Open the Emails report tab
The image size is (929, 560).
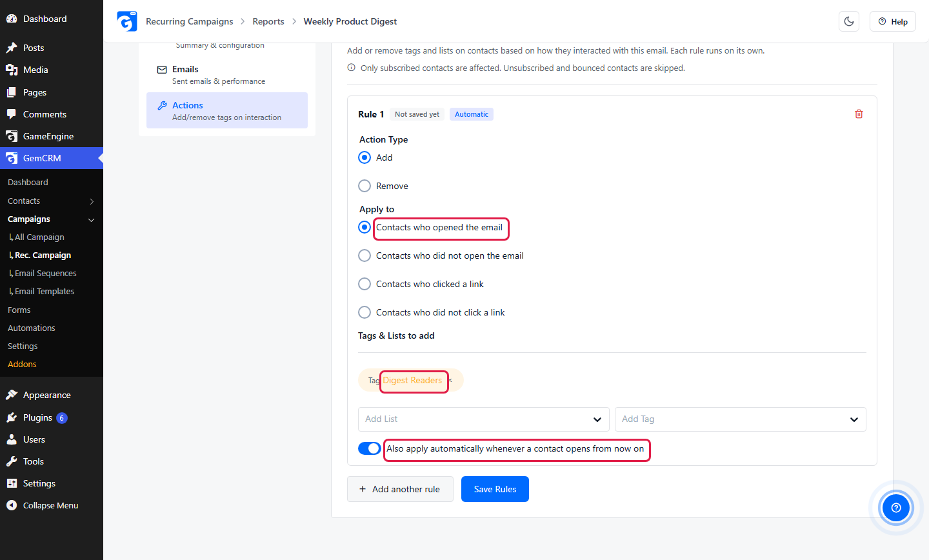227,75
